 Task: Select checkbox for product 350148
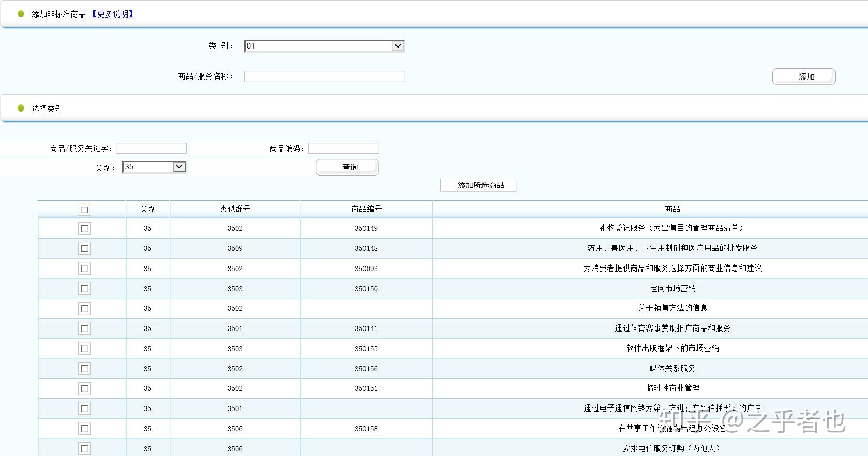coord(84,248)
